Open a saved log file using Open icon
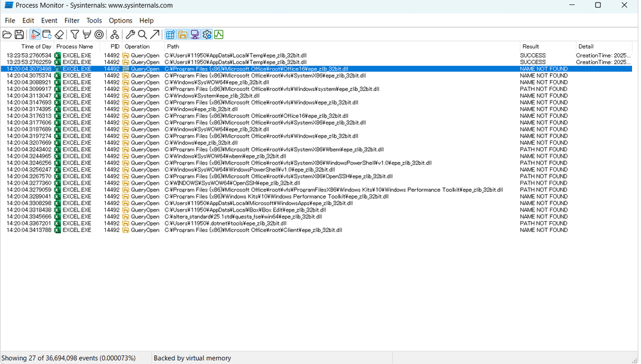641x364 pixels. pyautogui.click(x=7, y=35)
